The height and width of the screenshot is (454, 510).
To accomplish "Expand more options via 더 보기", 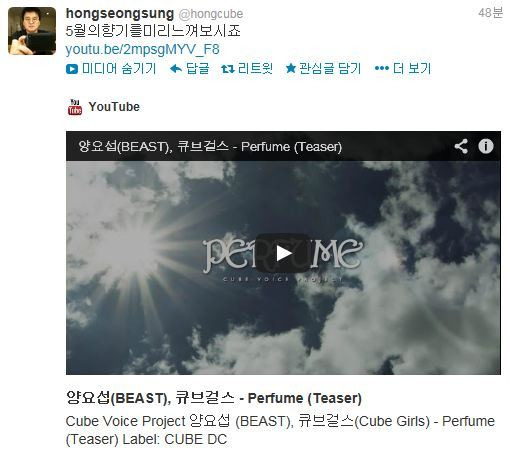I will [403, 68].
